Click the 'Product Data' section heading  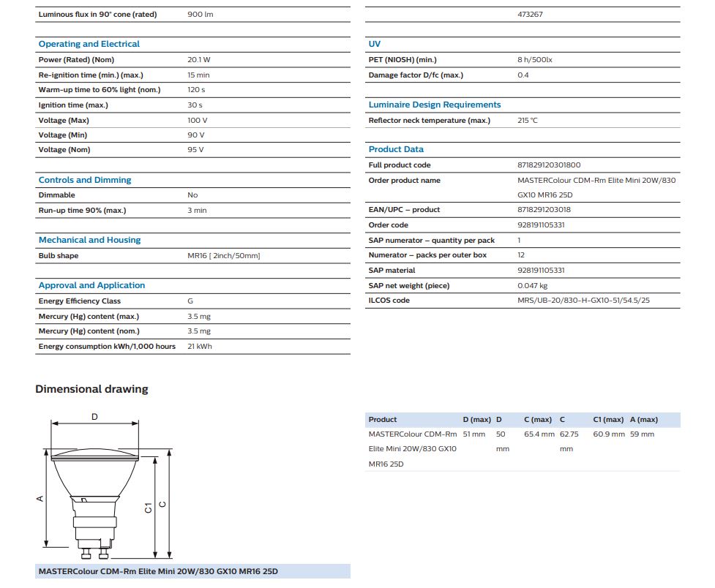pos(396,149)
